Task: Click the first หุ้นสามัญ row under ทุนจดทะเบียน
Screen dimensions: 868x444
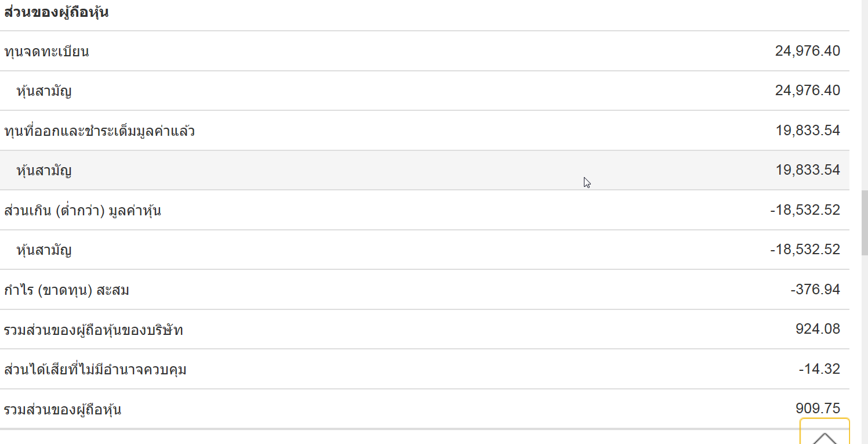Action: click(424, 91)
